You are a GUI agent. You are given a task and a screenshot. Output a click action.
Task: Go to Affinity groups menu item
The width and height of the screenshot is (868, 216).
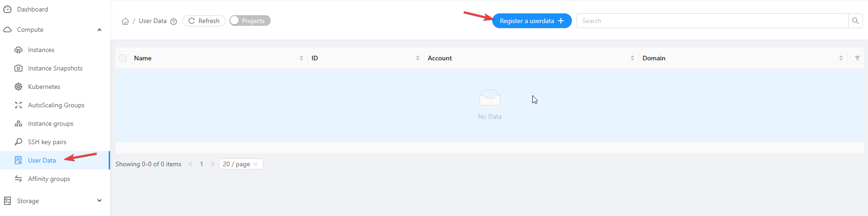pos(49,179)
